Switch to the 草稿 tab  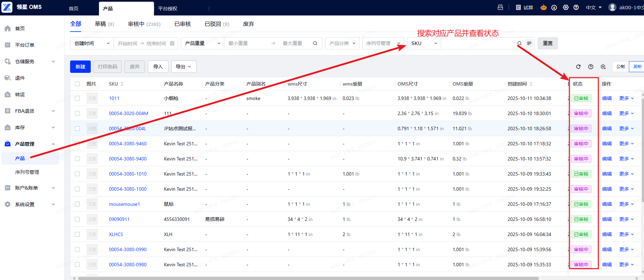104,24
